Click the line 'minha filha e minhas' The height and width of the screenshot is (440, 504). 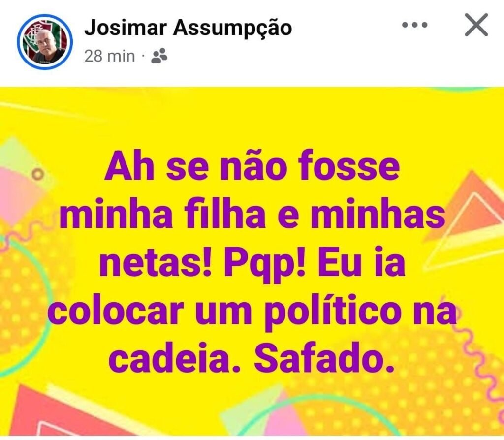[x=252, y=215]
